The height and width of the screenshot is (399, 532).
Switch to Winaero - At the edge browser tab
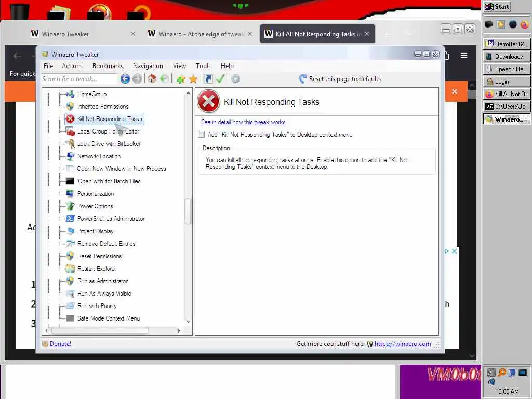click(201, 34)
